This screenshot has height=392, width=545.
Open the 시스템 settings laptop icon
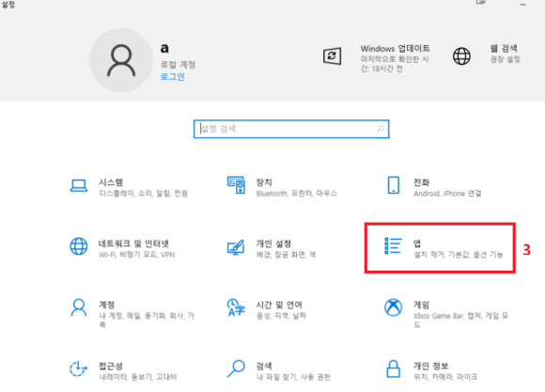click(79, 186)
